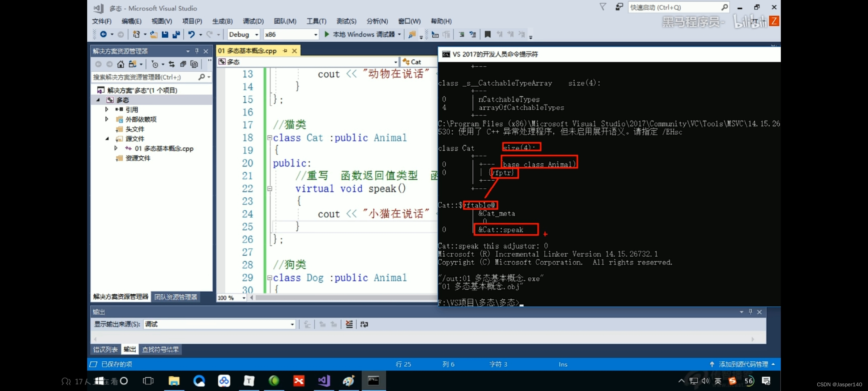
Task: Click the command prompt taskbar icon
Action: 374,381
